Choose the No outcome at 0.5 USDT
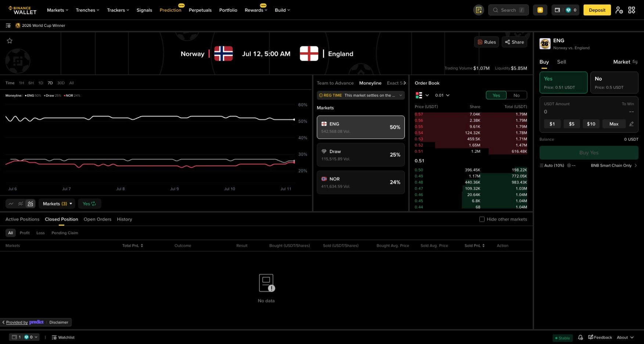Screen dimensions: 644x344 614,83
